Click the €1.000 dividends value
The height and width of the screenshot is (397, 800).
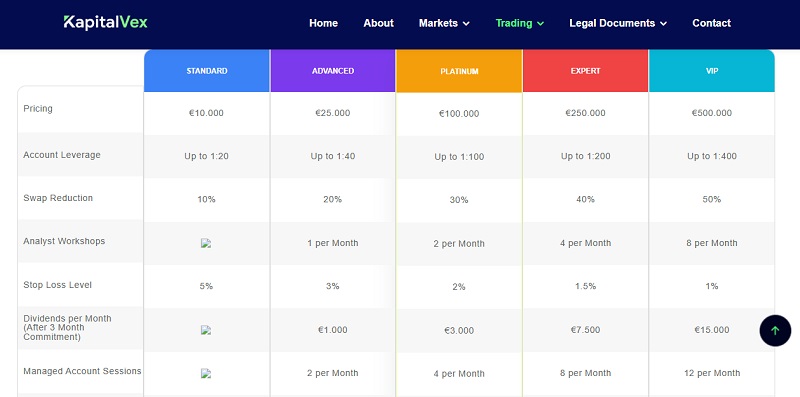click(333, 330)
